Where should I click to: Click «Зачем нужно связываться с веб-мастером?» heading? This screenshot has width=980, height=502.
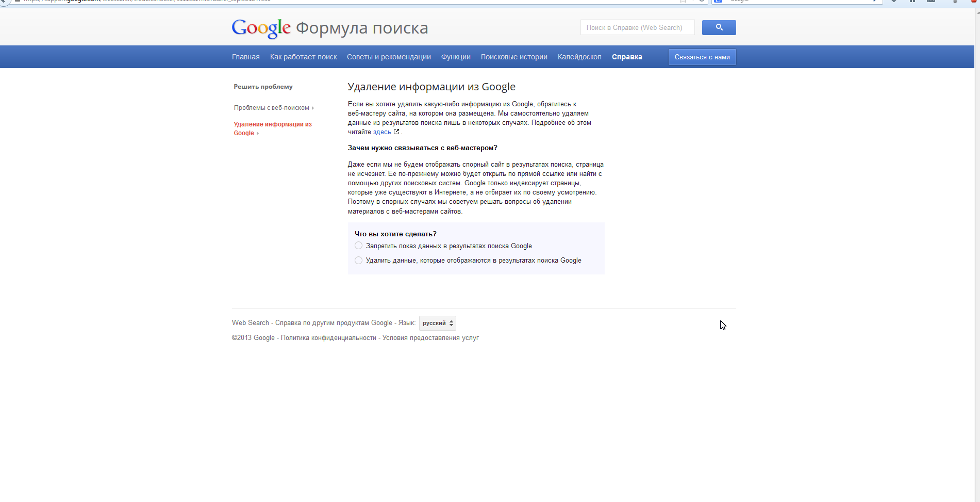pyautogui.click(x=423, y=148)
